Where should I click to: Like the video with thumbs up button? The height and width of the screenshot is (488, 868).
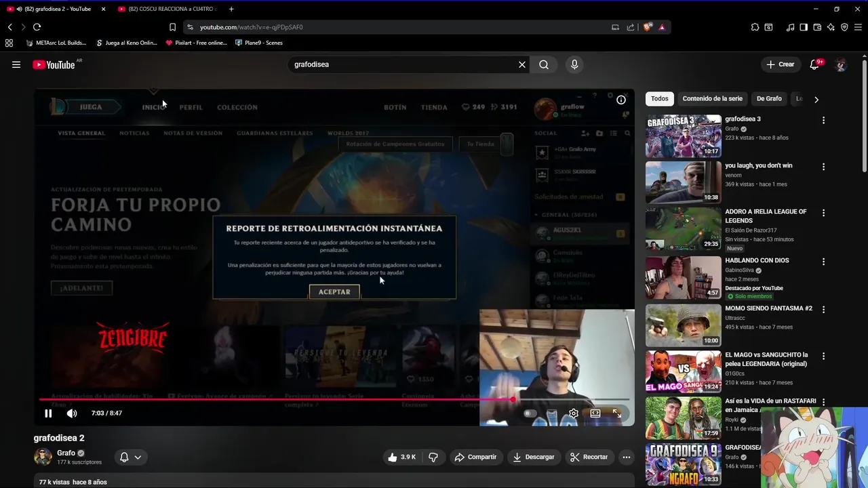[401, 457]
